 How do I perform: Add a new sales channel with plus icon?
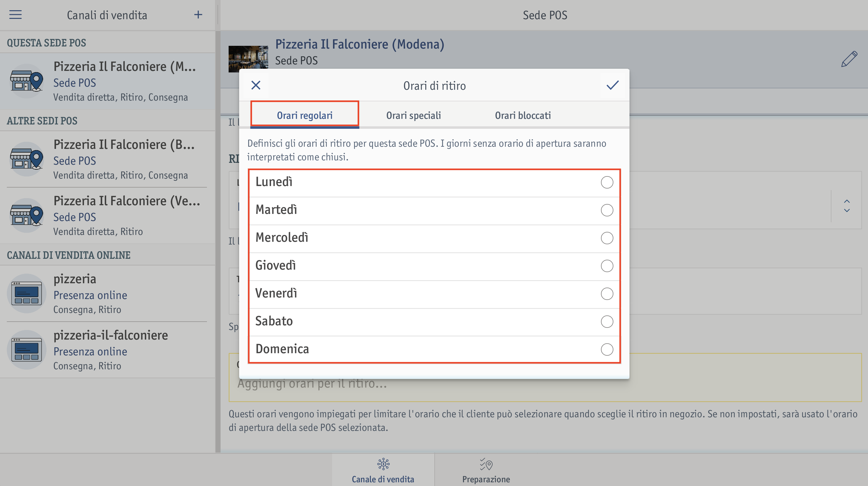point(198,15)
